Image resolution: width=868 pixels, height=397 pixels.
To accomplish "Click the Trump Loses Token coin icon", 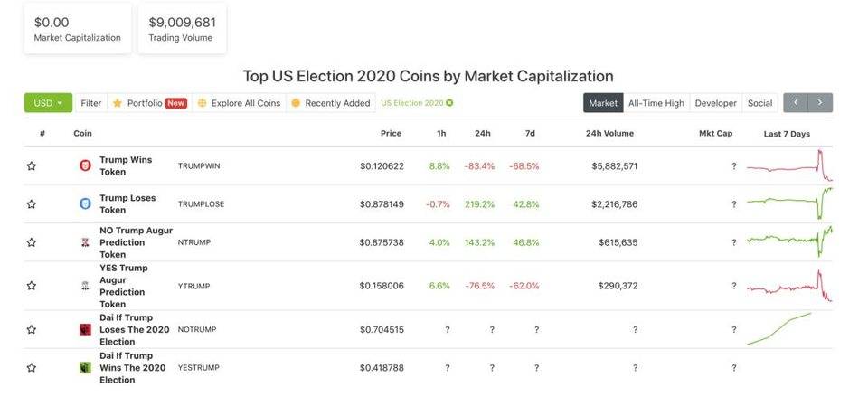I will (85, 203).
